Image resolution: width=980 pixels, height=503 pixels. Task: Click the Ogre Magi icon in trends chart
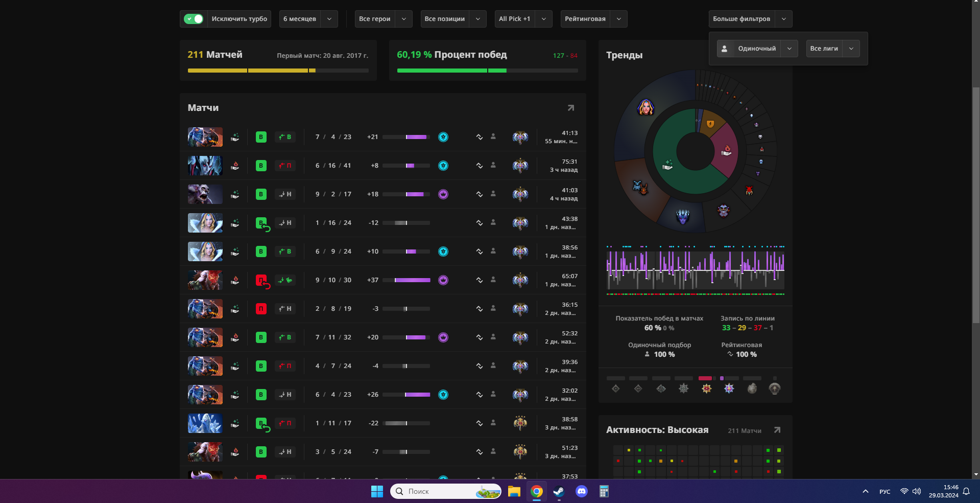pos(723,210)
